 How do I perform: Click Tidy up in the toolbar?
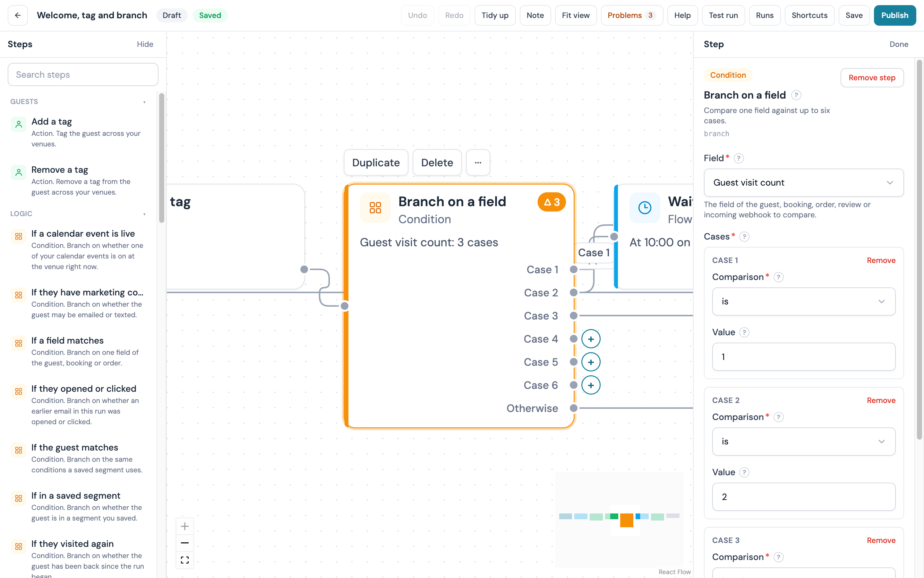pos(495,15)
